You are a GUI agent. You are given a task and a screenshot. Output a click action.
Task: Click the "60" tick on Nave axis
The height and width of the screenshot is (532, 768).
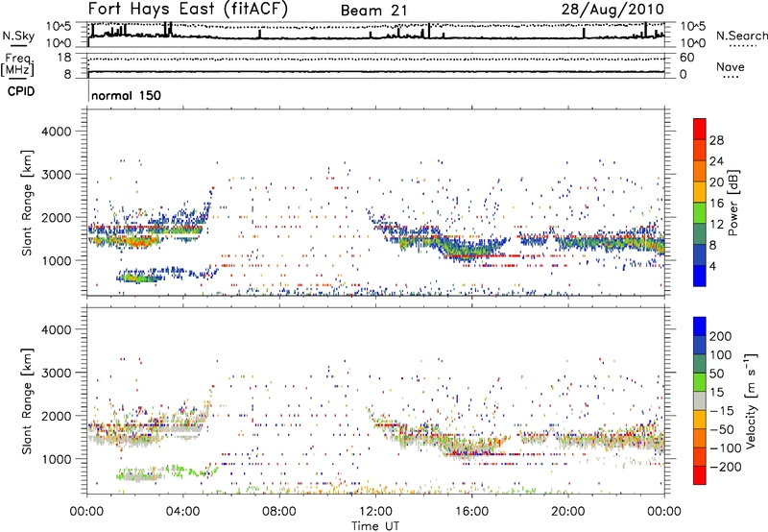687,58
